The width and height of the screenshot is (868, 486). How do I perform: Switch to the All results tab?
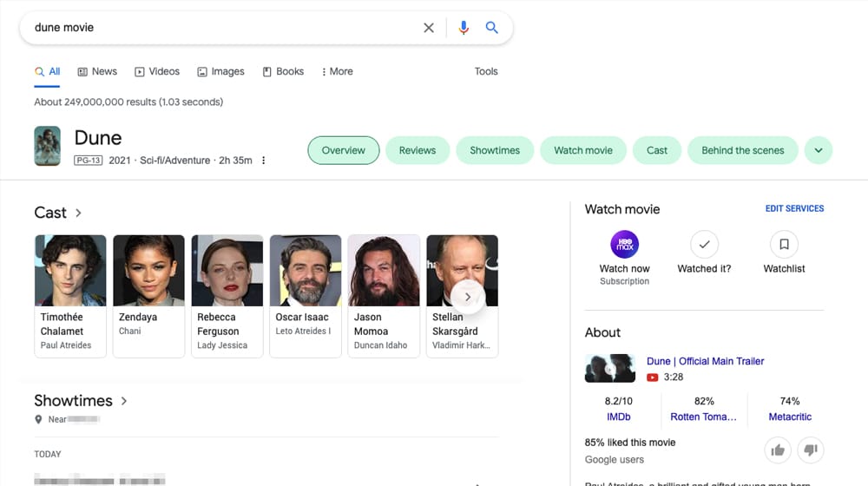pos(48,71)
